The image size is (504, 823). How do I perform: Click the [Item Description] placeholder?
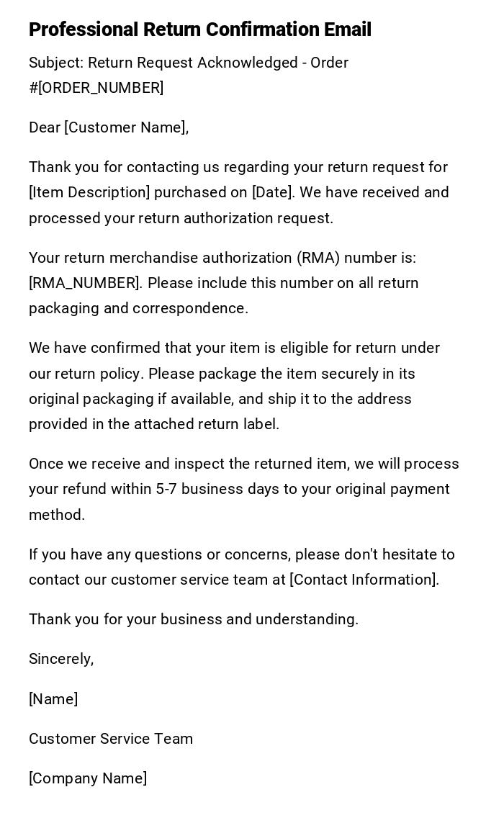pos(89,192)
